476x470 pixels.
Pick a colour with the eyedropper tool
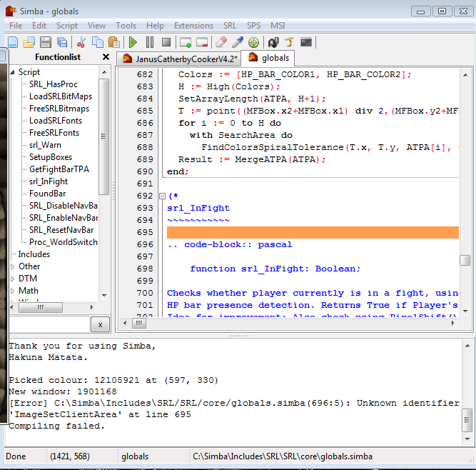pyautogui.click(x=238, y=43)
